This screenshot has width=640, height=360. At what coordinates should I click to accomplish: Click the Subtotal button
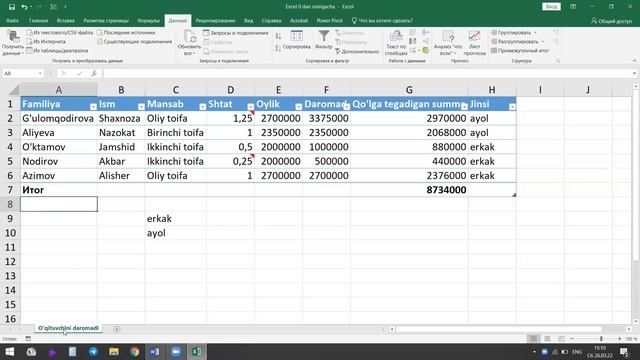pos(520,51)
